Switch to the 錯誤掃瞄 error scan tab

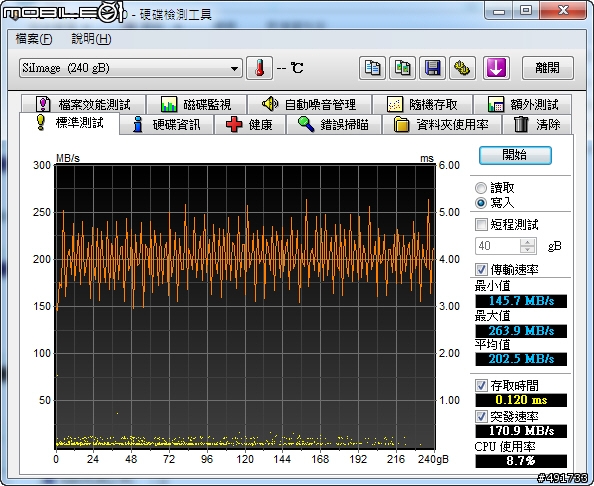tap(334, 125)
